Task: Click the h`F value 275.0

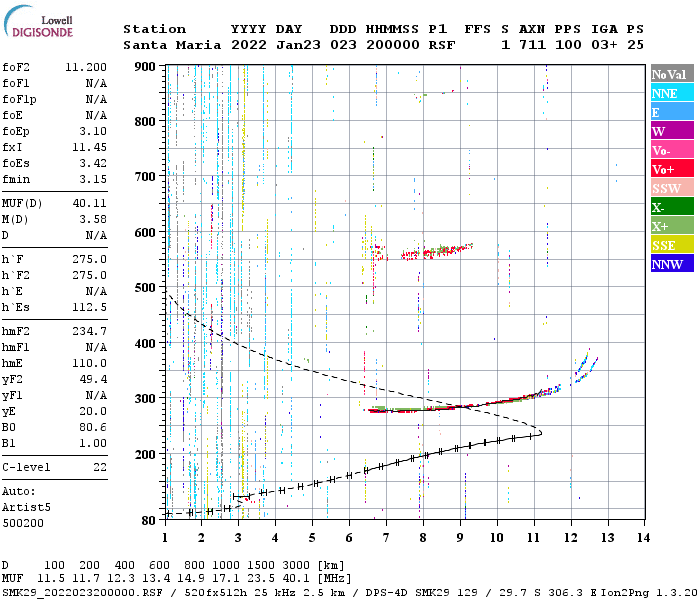Action: tap(89, 259)
